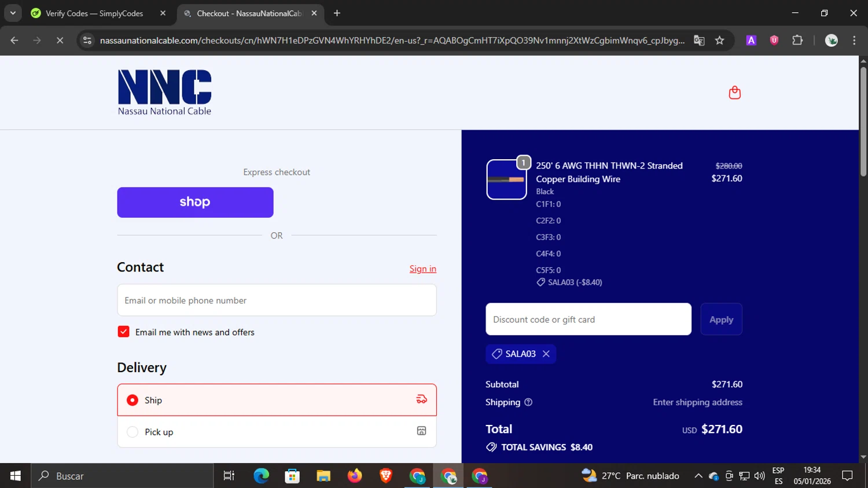
Task: Open the red shield extension icon
Action: [774, 41]
